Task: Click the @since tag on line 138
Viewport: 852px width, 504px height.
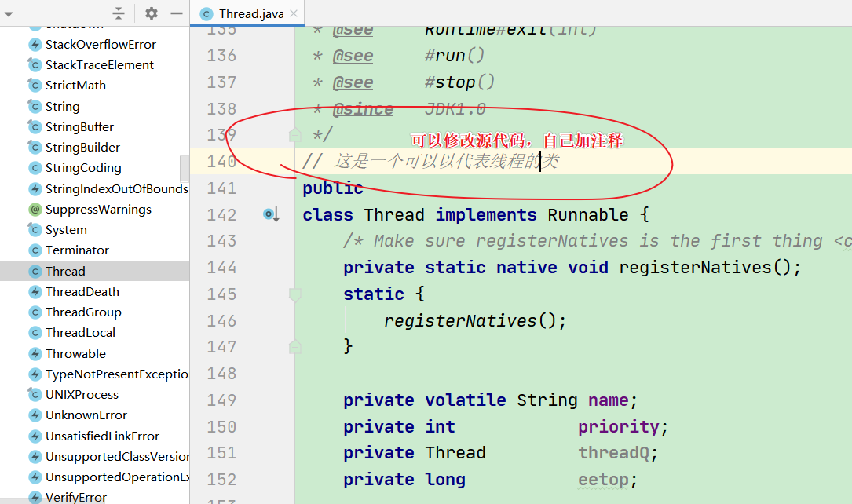Action: (363, 108)
